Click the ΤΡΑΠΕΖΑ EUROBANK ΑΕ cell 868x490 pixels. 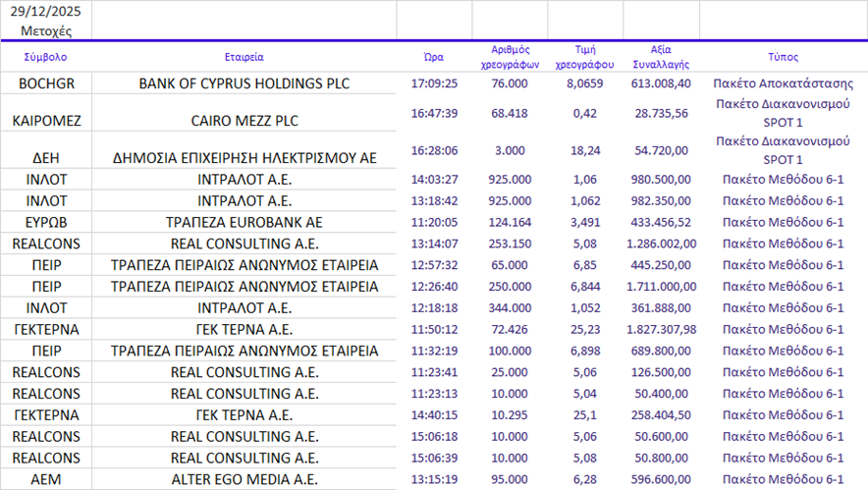[244, 223]
